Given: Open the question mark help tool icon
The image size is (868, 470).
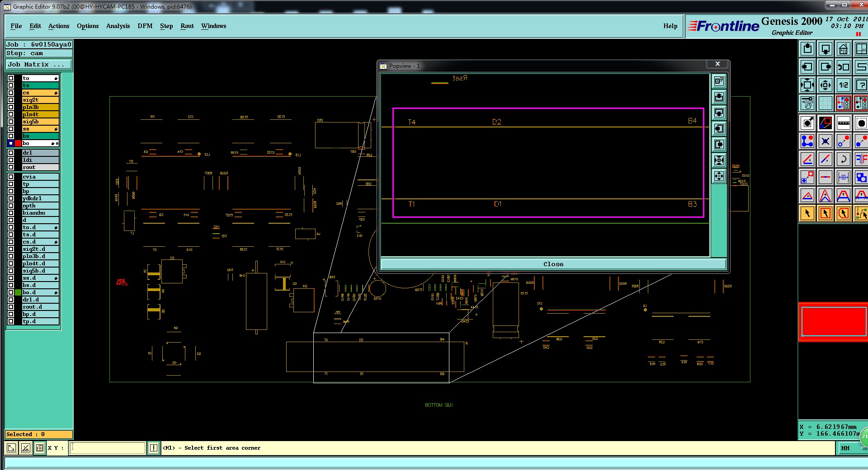Looking at the screenshot, I should [x=861, y=85].
